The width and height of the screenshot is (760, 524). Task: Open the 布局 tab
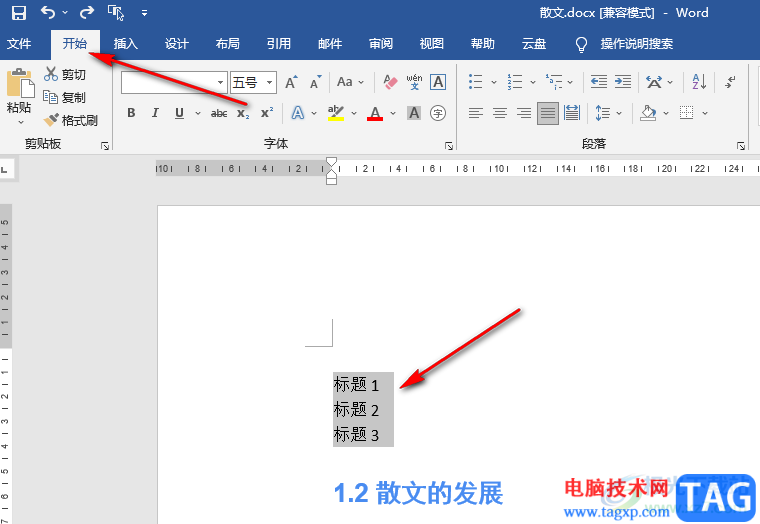click(x=228, y=44)
